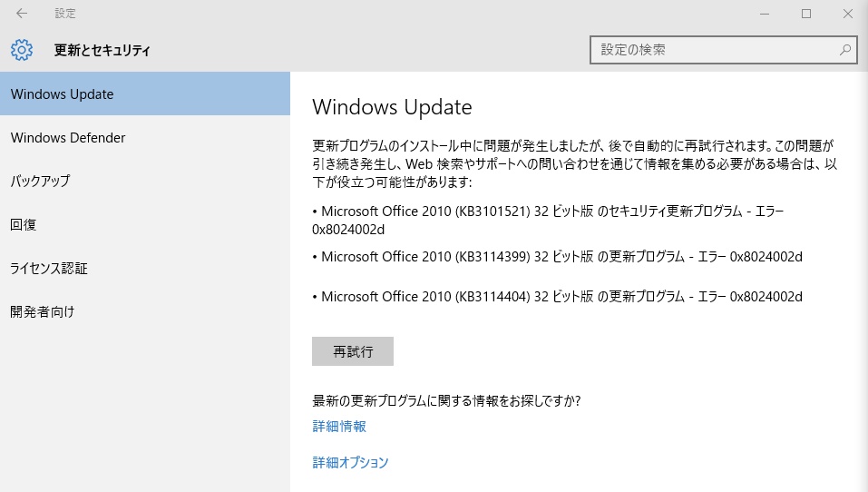
Task: Open the 詳細オプション link
Action: (350, 462)
